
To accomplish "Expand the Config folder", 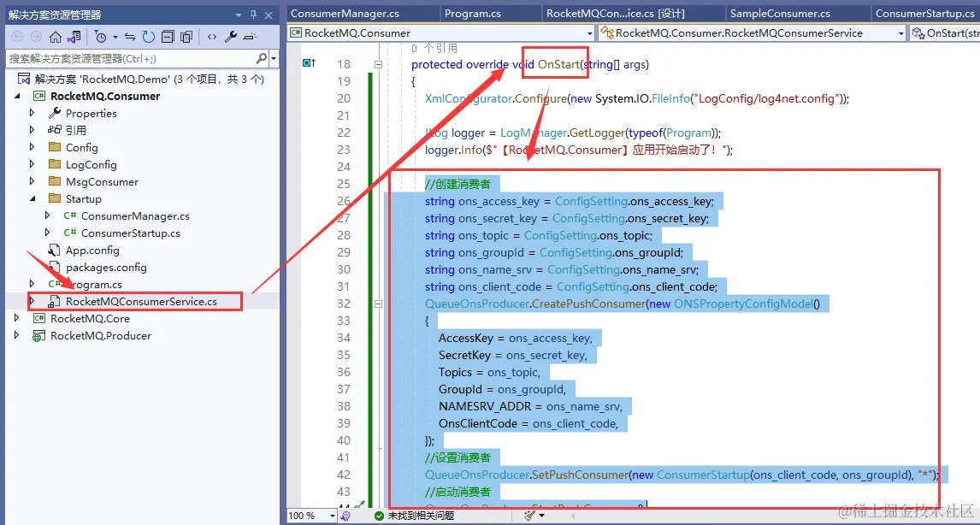I will (32, 148).
